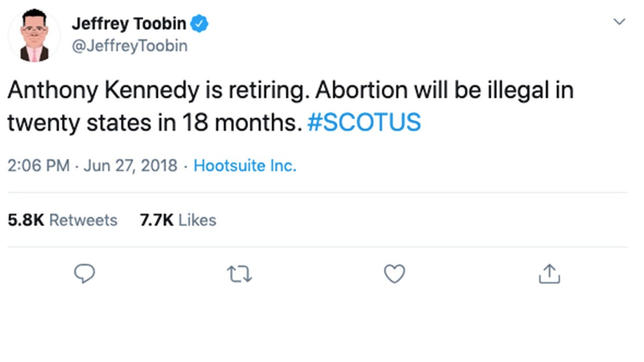Click the 2:06 PM timestamp

coord(39,166)
